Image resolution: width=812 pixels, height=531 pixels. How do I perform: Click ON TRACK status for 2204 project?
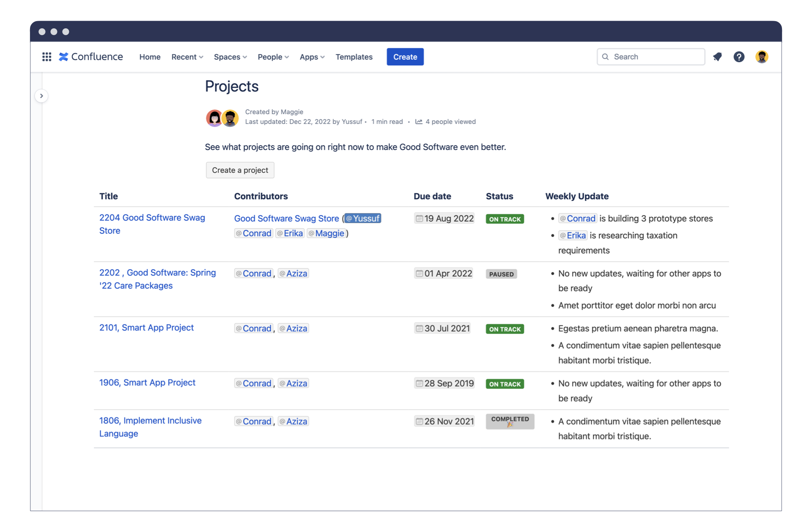[x=505, y=219]
